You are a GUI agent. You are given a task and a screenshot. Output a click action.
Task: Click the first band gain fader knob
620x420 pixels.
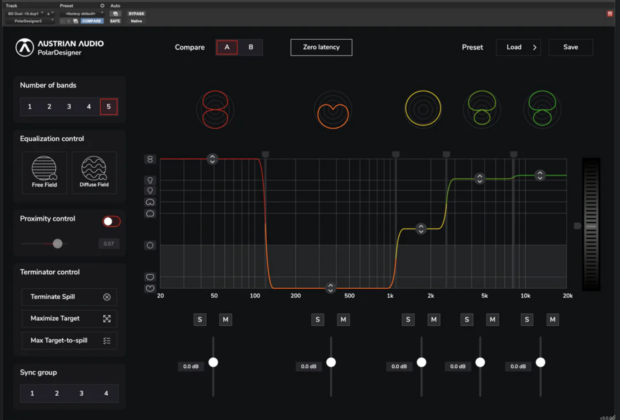(x=213, y=362)
